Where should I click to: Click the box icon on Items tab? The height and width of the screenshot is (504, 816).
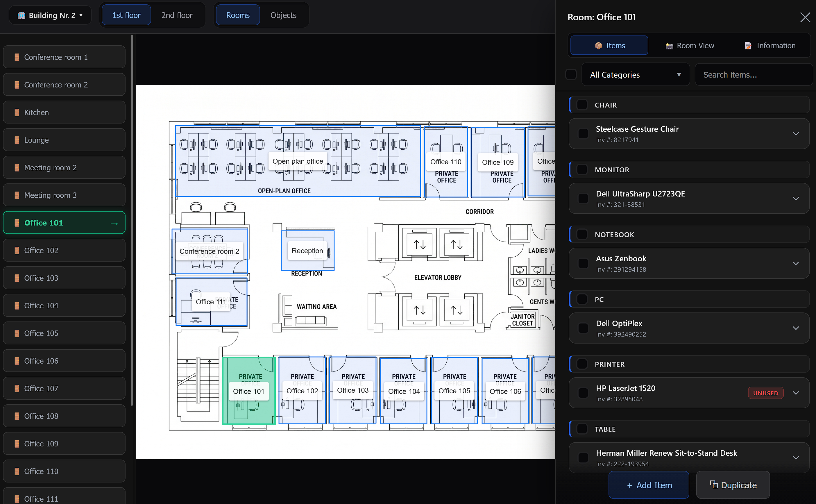598,46
